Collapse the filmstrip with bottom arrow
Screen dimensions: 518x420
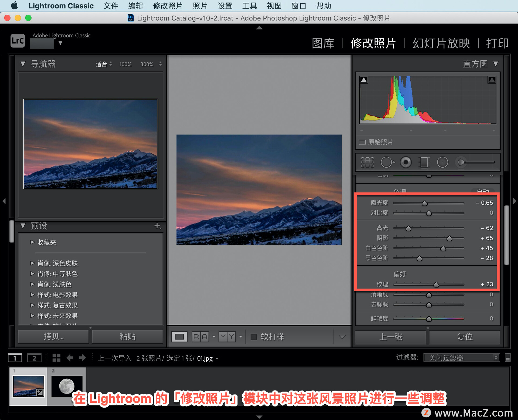pyautogui.click(x=259, y=417)
